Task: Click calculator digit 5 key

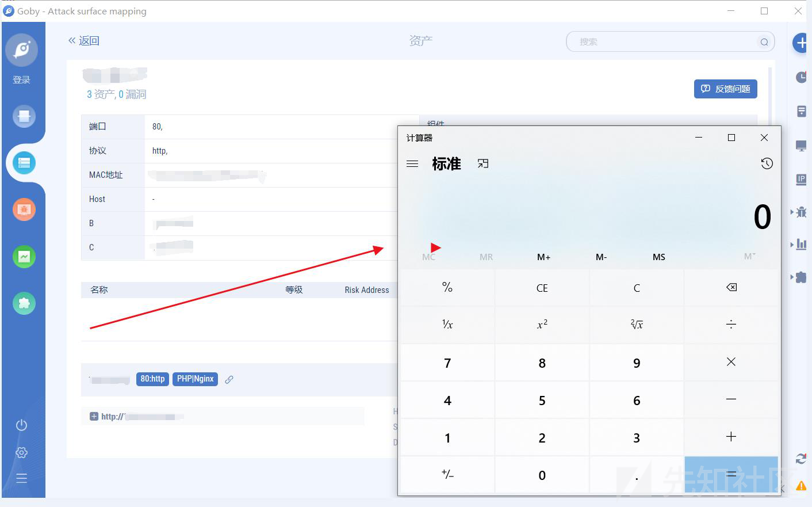Action: (542, 400)
